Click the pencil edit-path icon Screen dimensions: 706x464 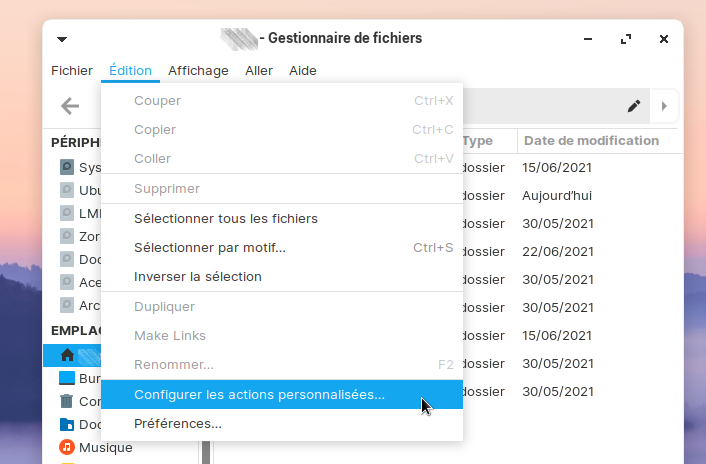[x=633, y=106]
